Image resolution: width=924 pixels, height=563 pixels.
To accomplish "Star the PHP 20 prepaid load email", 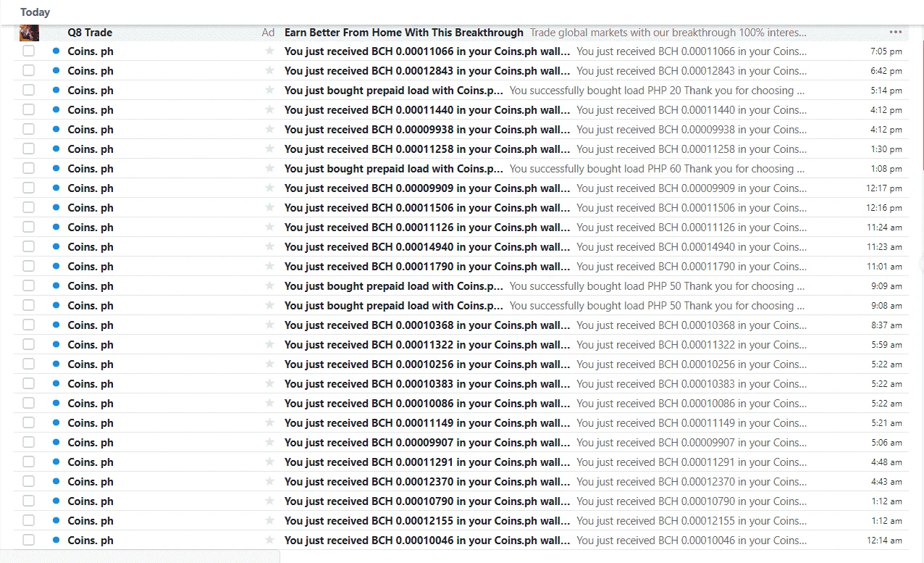I will [269, 91].
